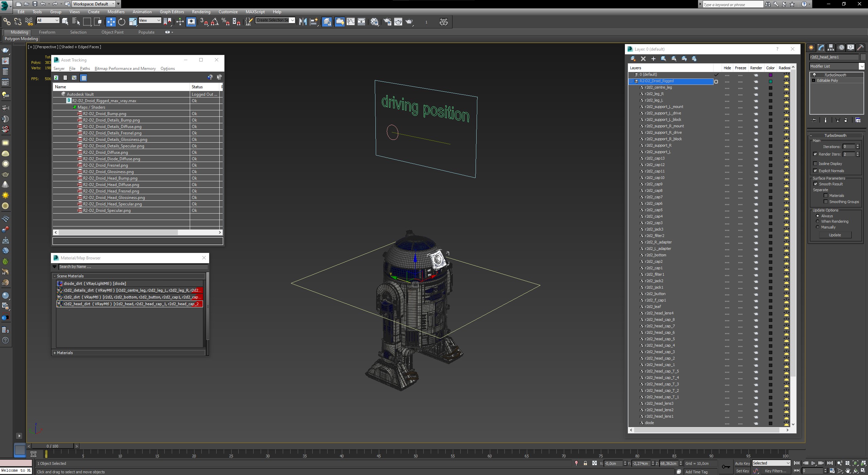Viewport: 868px width, 475px height.
Task: Toggle Render Iters checkbox
Action: pos(815,154)
